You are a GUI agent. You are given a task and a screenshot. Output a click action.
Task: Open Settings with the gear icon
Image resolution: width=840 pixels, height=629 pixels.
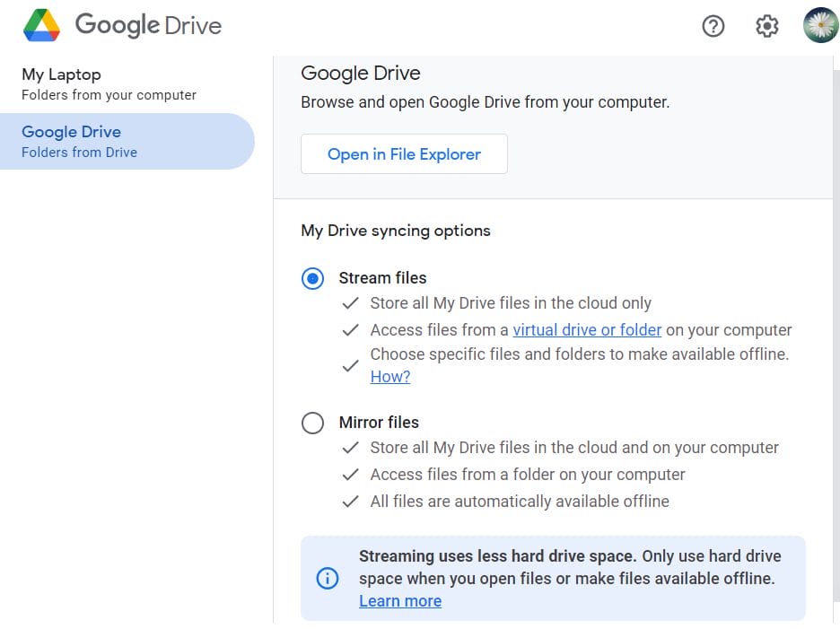coord(766,26)
